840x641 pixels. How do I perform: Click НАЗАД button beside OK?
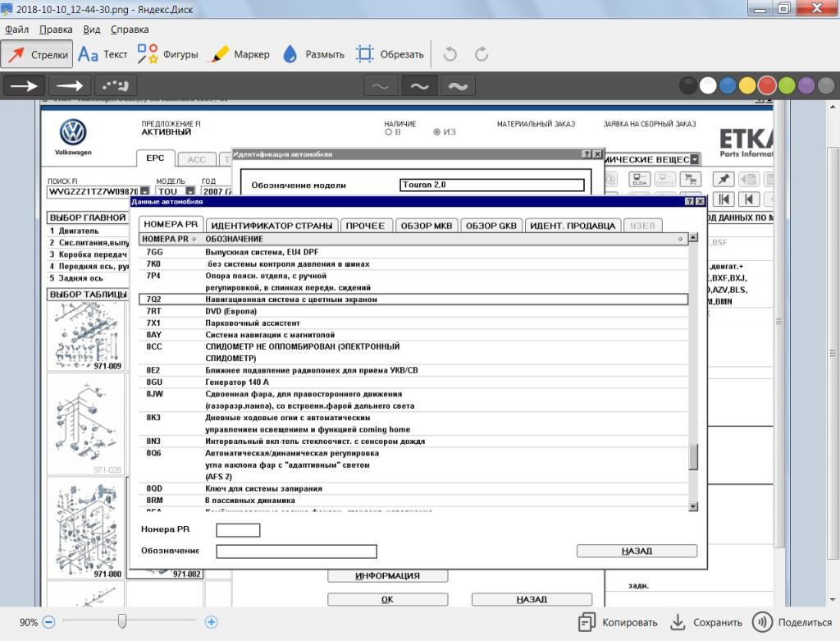pos(532,599)
